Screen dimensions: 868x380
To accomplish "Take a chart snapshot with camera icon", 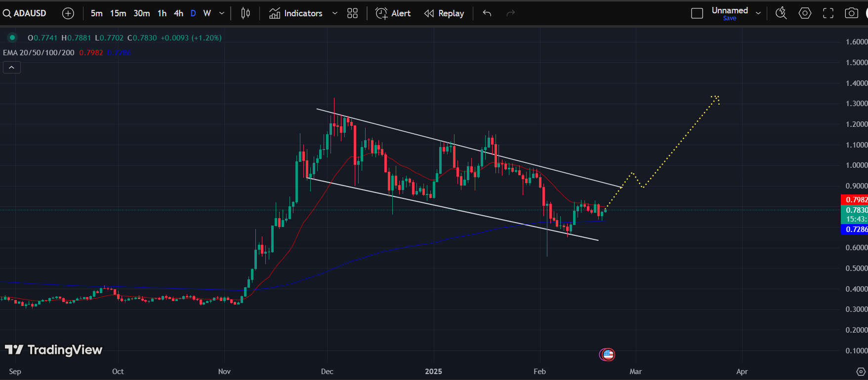I will point(851,13).
